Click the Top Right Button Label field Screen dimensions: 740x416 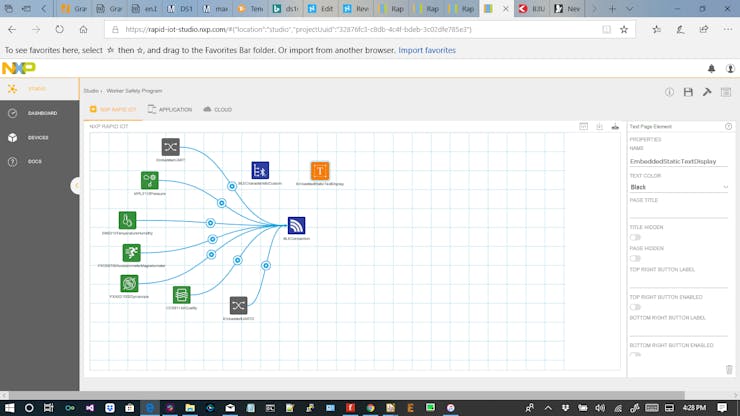[x=679, y=282]
